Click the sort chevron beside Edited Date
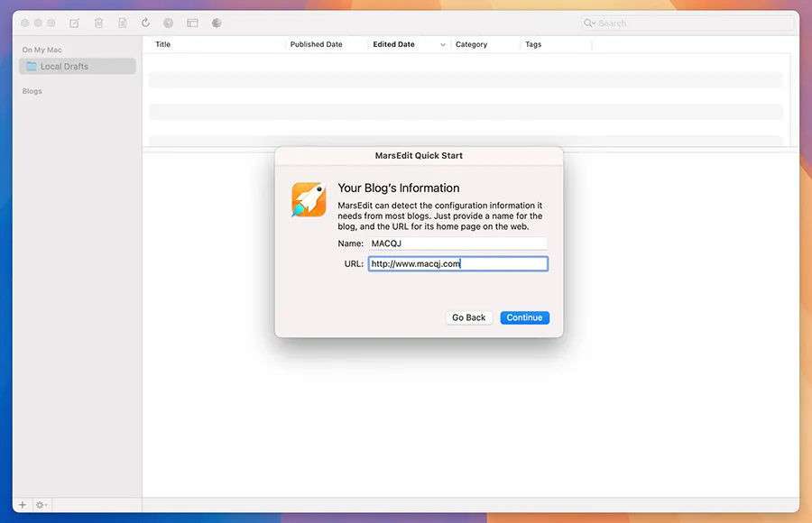 point(443,44)
